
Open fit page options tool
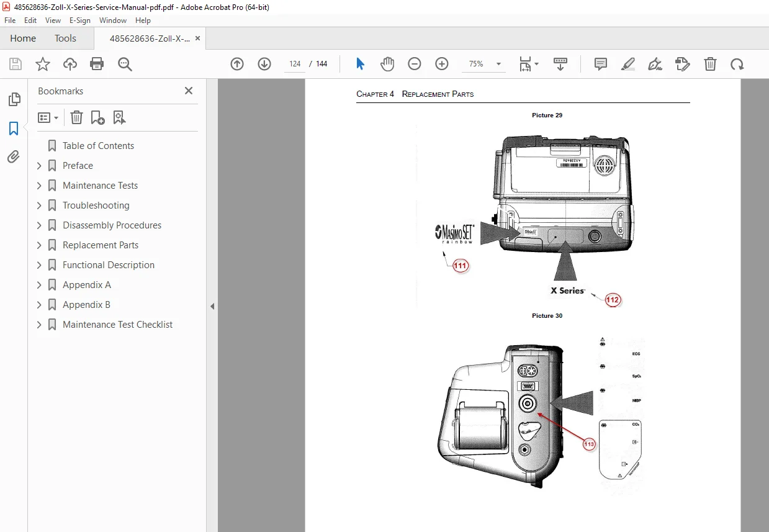pos(529,64)
